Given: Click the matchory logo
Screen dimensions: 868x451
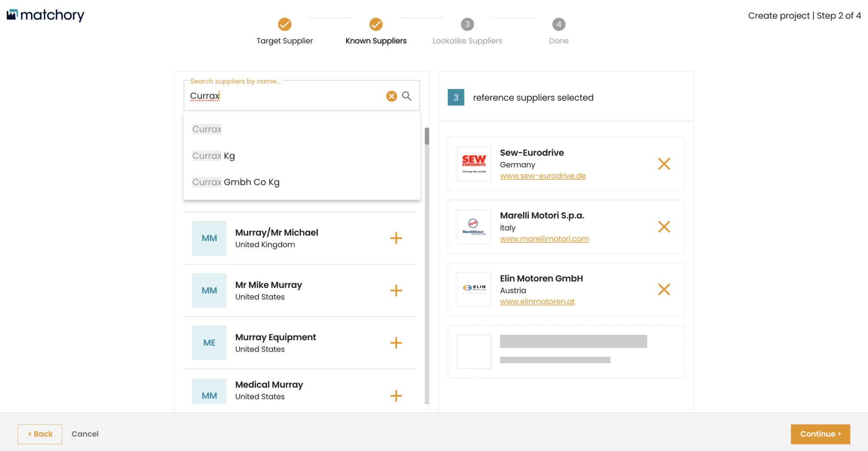Looking at the screenshot, I should coord(46,15).
